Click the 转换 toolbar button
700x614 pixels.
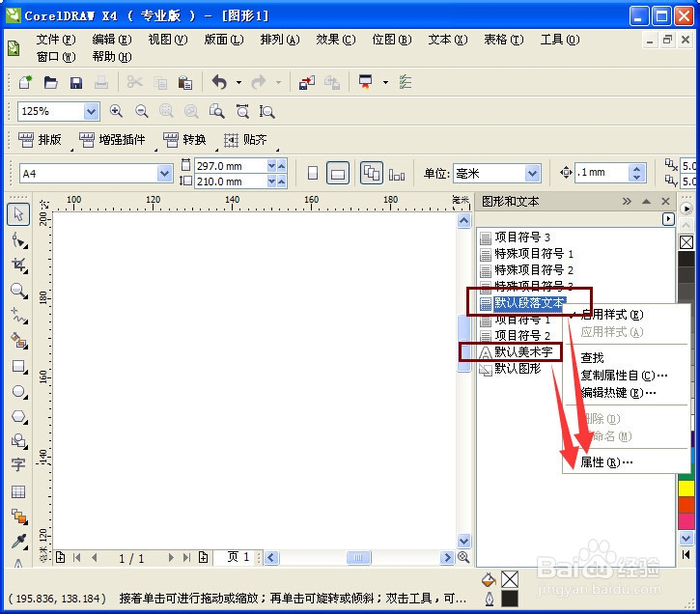tap(184, 140)
